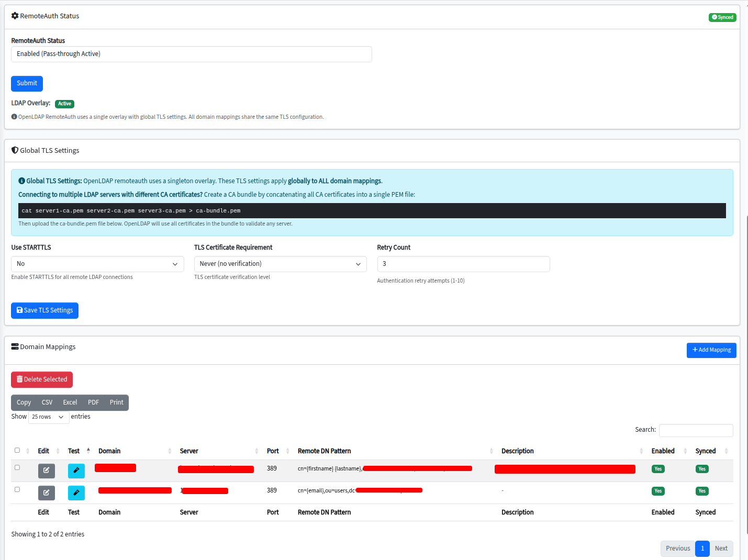Click the Delete Selected button
Viewport: 748px width, 560px height.
coord(42,379)
